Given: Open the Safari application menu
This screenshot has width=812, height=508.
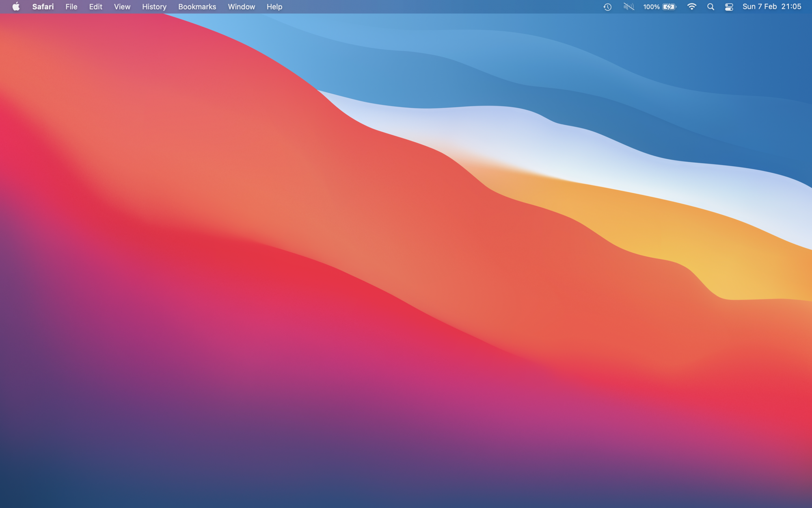Looking at the screenshot, I should (43, 7).
